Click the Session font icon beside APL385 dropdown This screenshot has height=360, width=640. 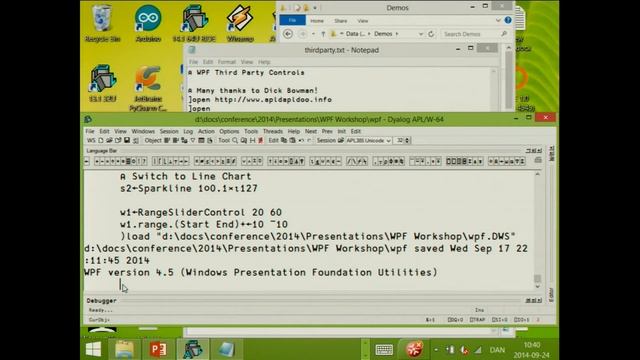[341, 140]
